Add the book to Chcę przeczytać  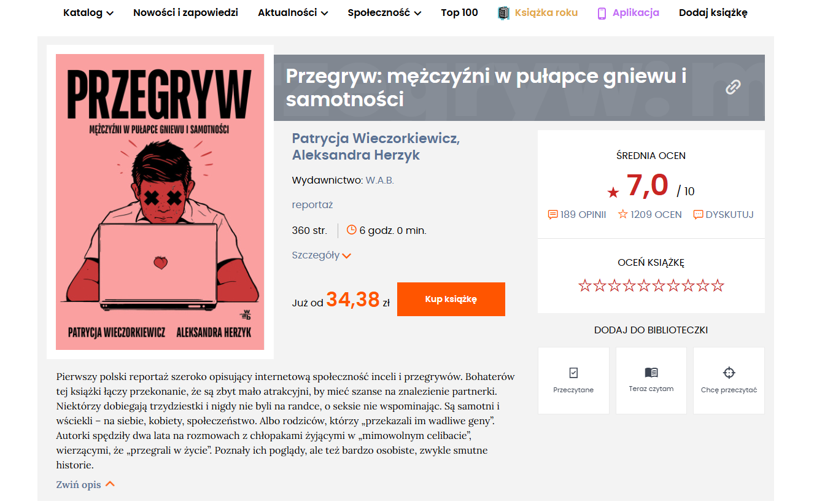tap(729, 381)
